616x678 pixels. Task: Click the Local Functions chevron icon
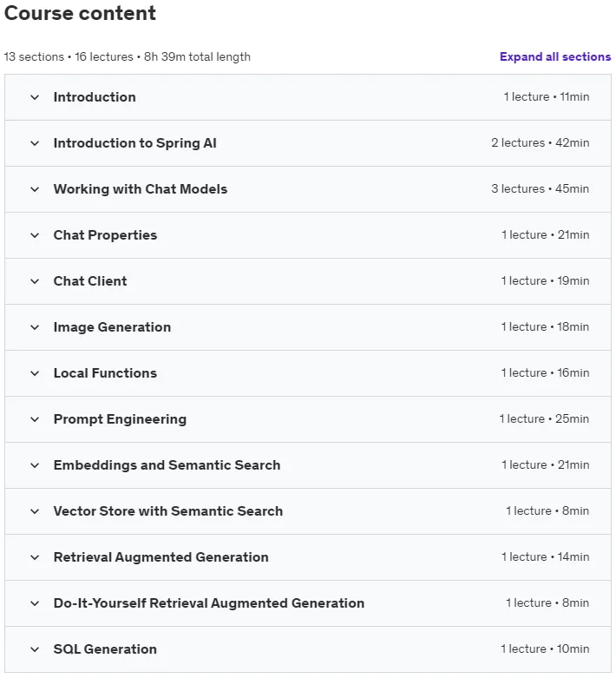[x=35, y=373]
